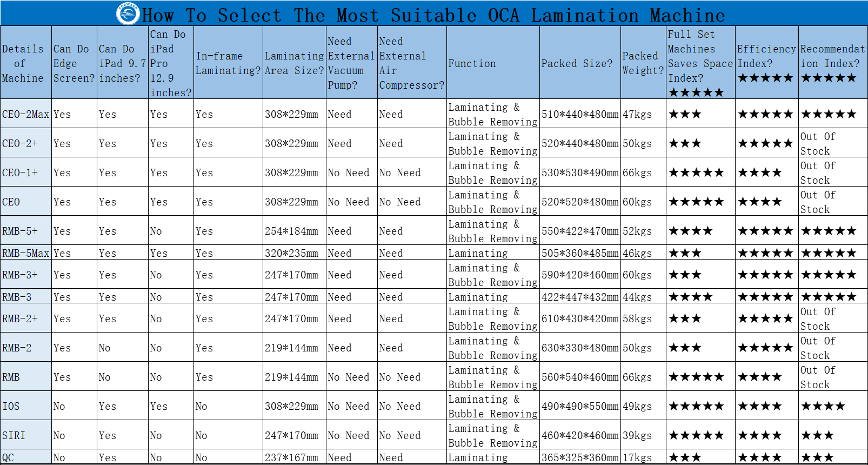Select the 'Details of Machine' header cell
Screen dimensions: 868x465
[26, 63]
